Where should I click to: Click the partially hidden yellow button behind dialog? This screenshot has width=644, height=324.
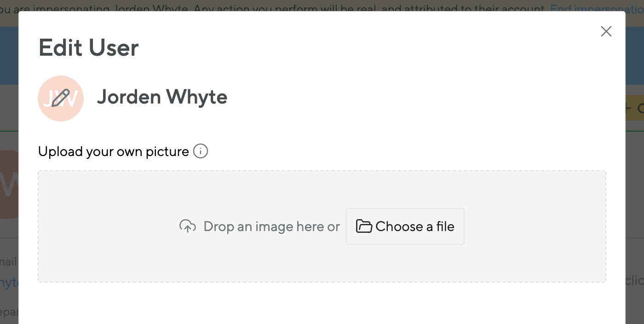point(635,108)
